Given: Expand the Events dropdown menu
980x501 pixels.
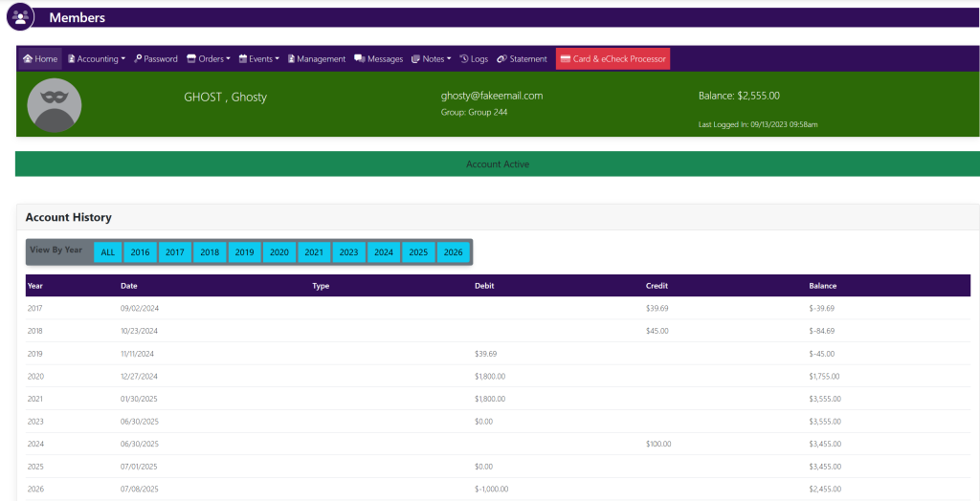Looking at the screenshot, I should [x=259, y=59].
